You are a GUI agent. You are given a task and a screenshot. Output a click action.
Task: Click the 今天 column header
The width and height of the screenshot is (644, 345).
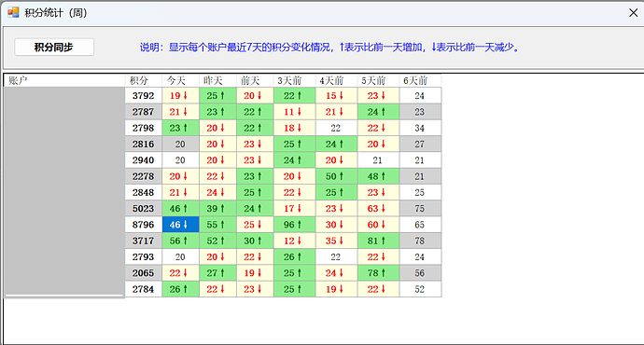(x=181, y=80)
